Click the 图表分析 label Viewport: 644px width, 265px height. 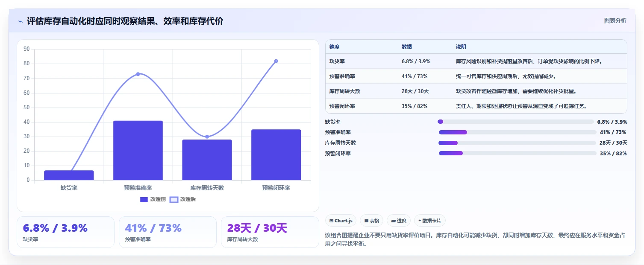[615, 20]
